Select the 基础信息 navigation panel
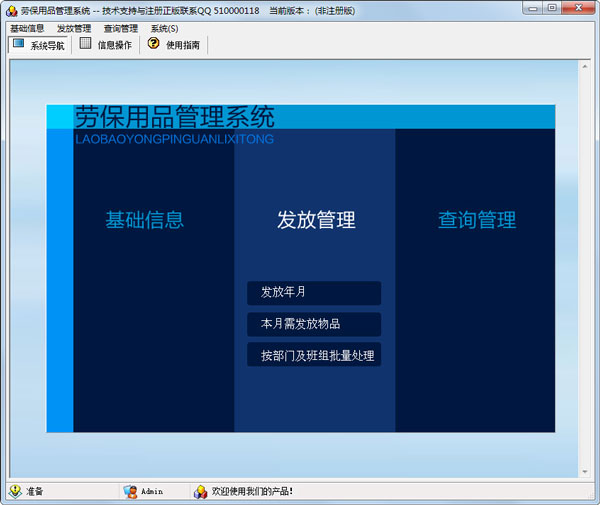Viewport: 600px width, 505px height. click(x=145, y=220)
